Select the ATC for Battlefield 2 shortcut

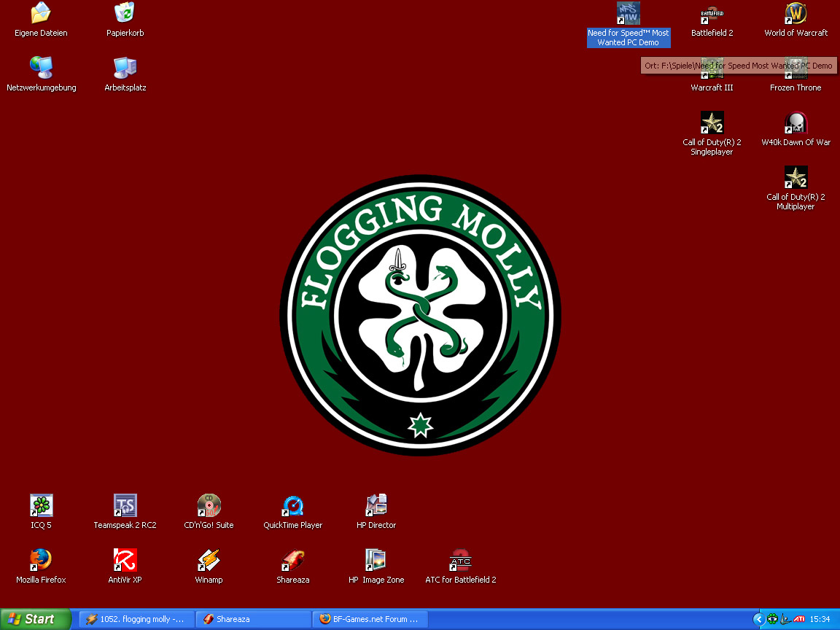point(460,560)
